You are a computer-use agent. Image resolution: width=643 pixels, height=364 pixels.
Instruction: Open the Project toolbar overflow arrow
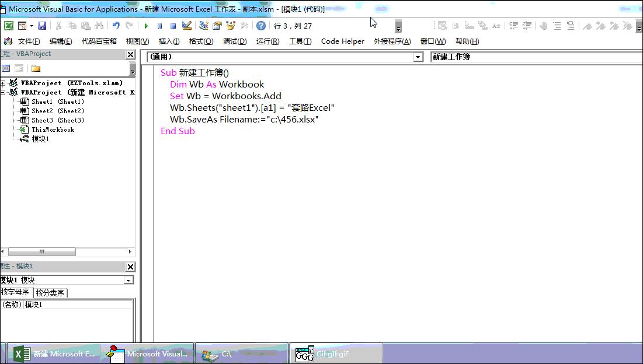click(133, 69)
